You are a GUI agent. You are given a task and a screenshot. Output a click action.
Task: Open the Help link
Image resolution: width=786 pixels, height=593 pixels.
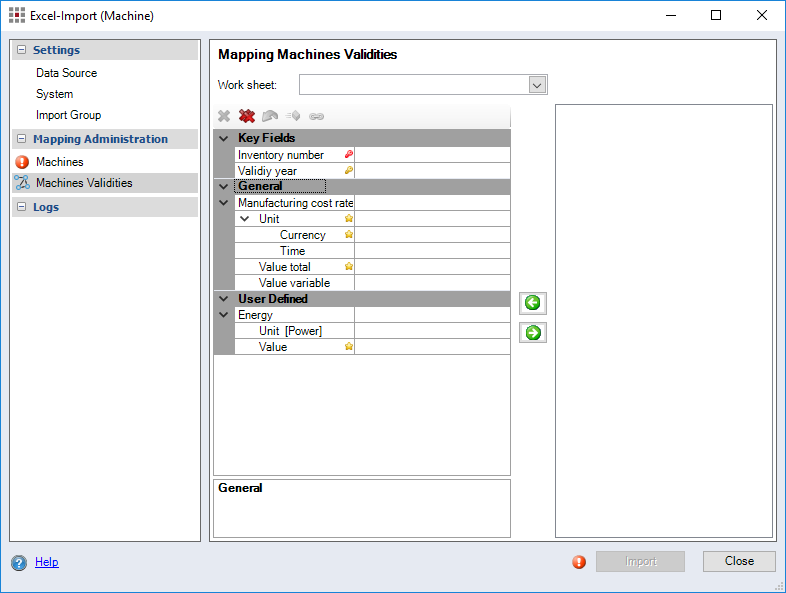(x=47, y=562)
